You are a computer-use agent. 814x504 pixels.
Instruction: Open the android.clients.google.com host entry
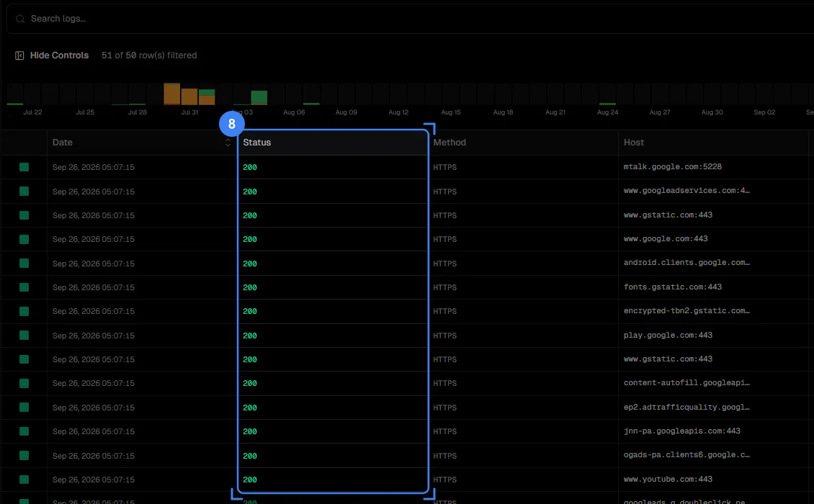(686, 263)
